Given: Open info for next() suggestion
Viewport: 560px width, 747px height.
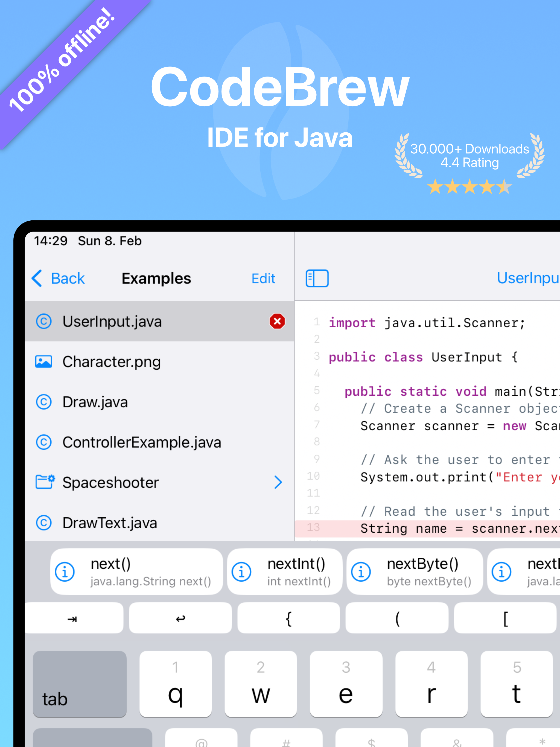Looking at the screenshot, I should [65, 572].
